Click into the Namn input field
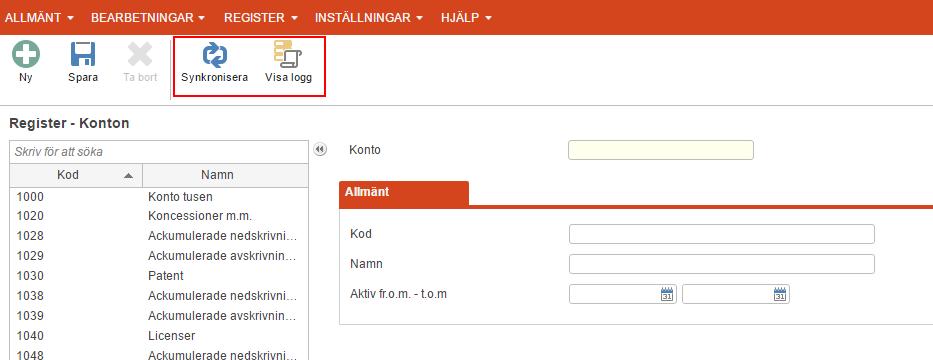This screenshot has height=360, width=933. point(722,264)
